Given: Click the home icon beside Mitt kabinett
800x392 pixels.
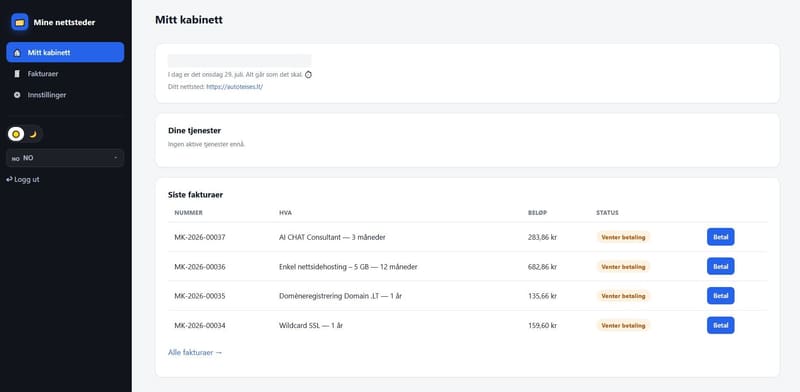Looking at the screenshot, I should click(17, 53).
